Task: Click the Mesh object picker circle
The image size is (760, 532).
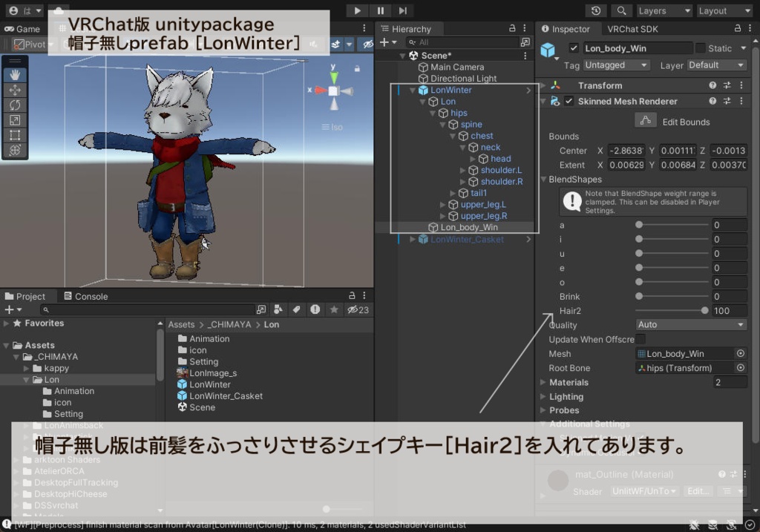Action: (x=740, y=354)
